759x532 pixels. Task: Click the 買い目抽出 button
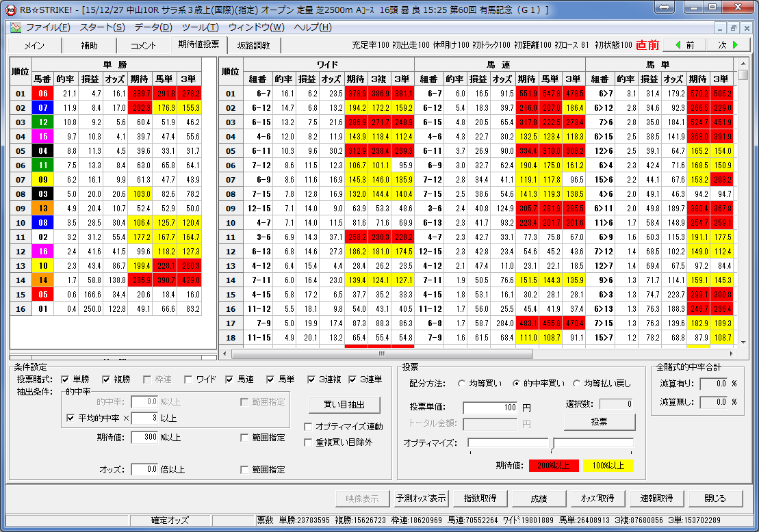[x=344, y=405]
